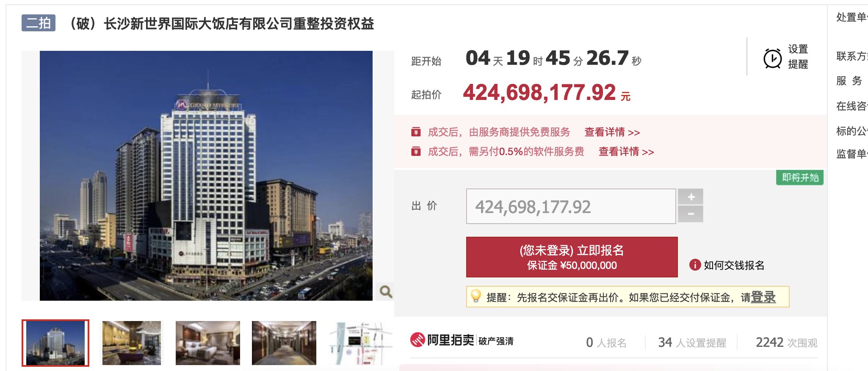Select the hotel lobby thumbnail
The width and height of the screenshot is (868, 371).
click(132, 343)
